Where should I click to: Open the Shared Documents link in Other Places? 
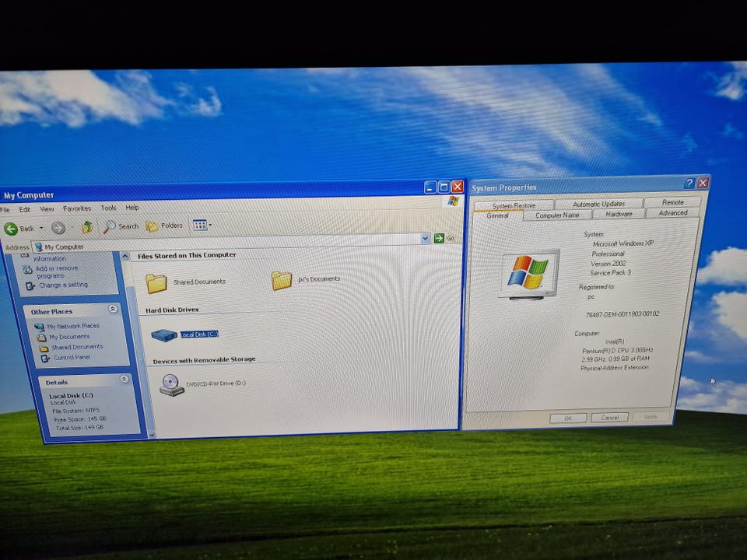[x=77, y=347]
